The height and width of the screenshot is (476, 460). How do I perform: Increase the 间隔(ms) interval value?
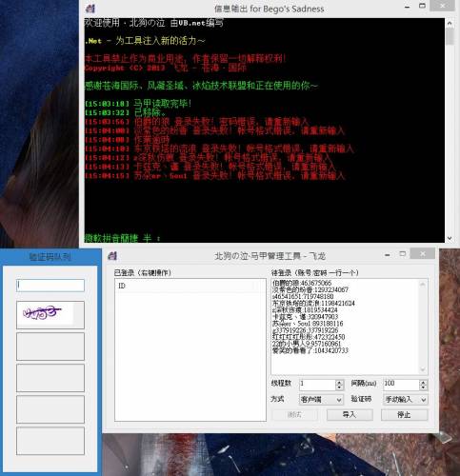[423, 383]
